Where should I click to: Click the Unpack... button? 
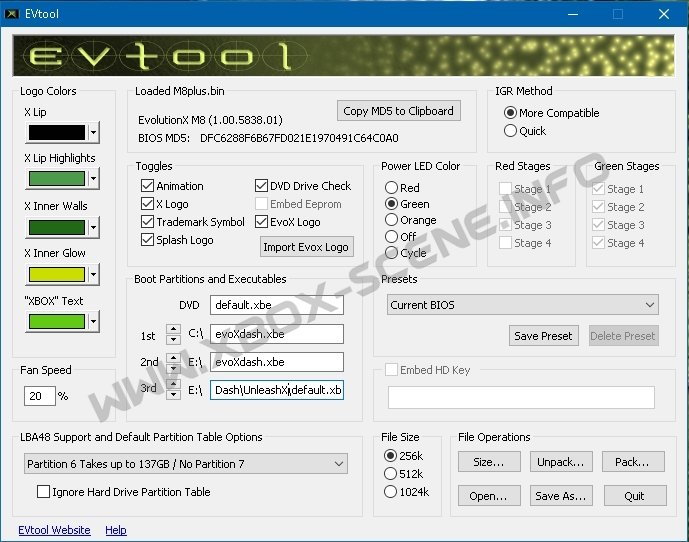click(x=561, y=462)
